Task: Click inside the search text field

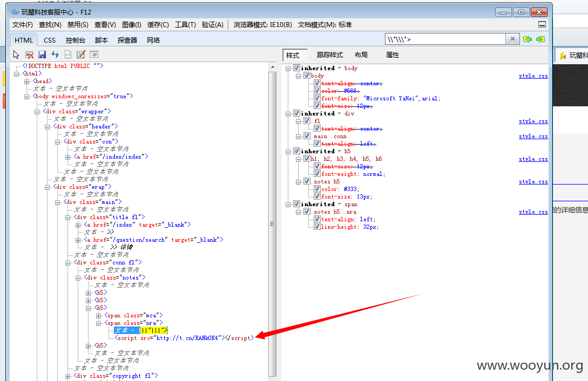Action: click(445, 39)
